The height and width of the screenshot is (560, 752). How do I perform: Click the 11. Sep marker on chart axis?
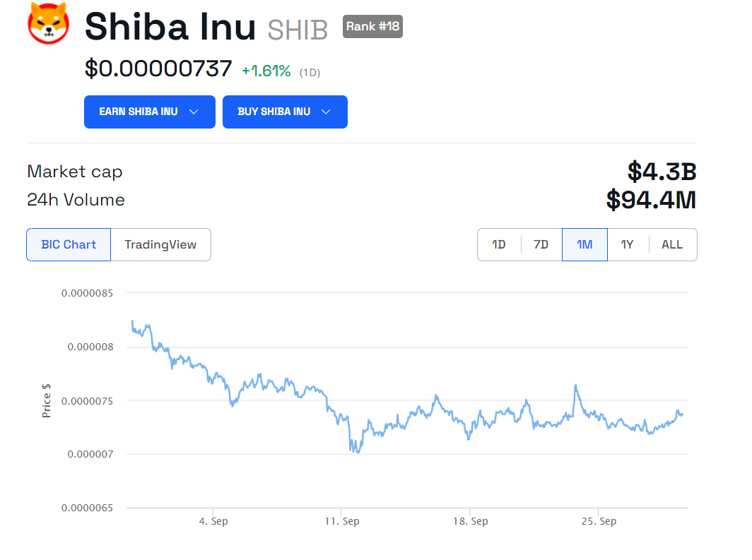point(342,521)
